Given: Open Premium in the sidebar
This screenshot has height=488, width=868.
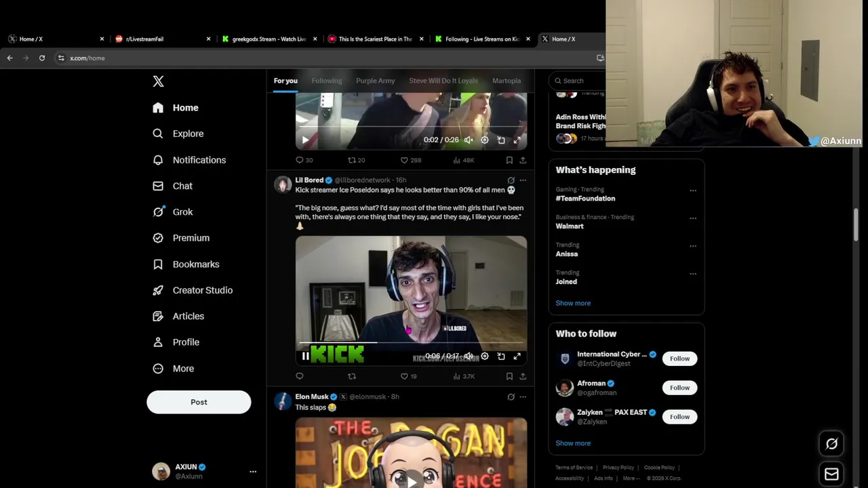Looking at the screenshot, I should (181, 238).
